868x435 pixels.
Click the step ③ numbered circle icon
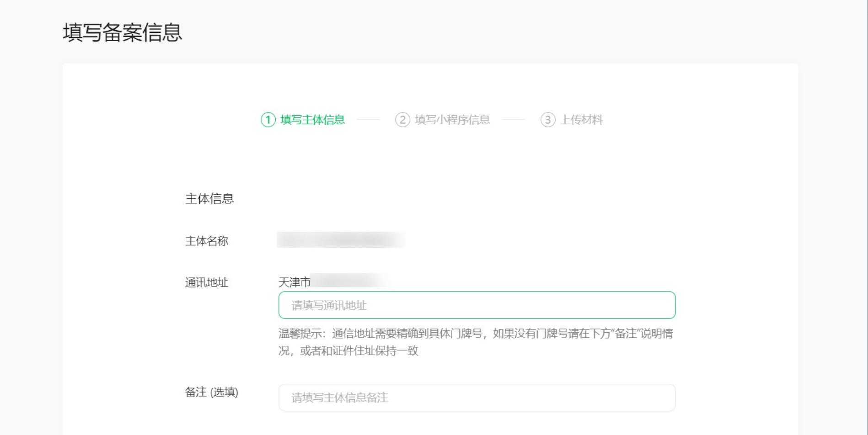point(548,120)
